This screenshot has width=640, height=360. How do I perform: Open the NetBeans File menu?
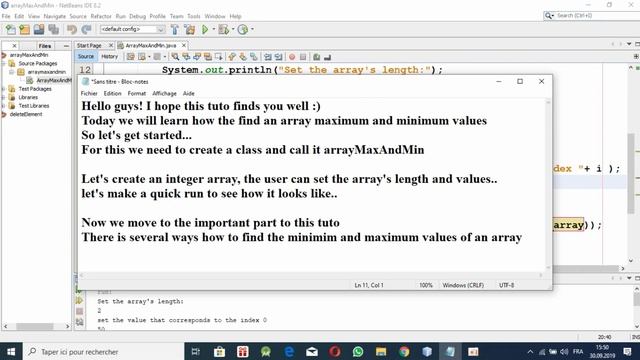click(6, 16)
